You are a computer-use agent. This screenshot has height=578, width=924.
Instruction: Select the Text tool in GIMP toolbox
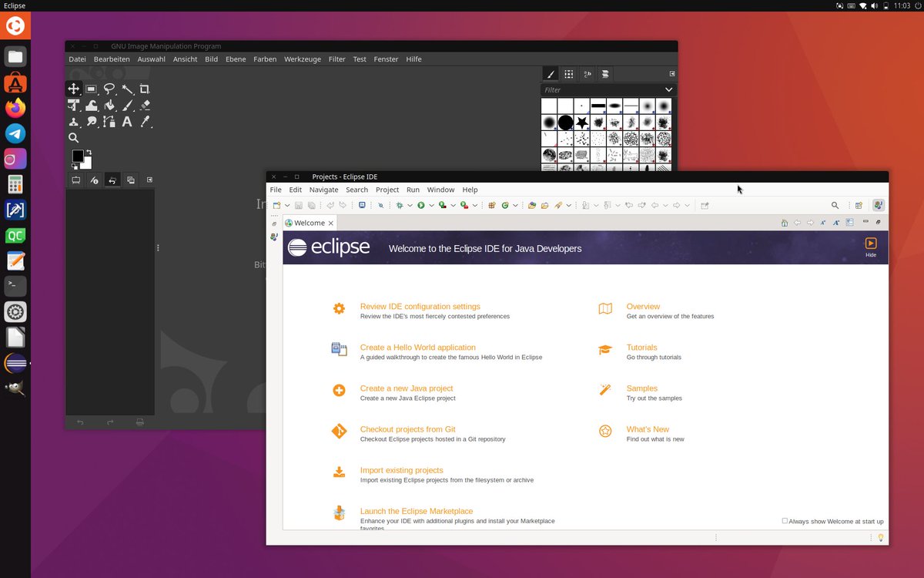click(126, 121)
